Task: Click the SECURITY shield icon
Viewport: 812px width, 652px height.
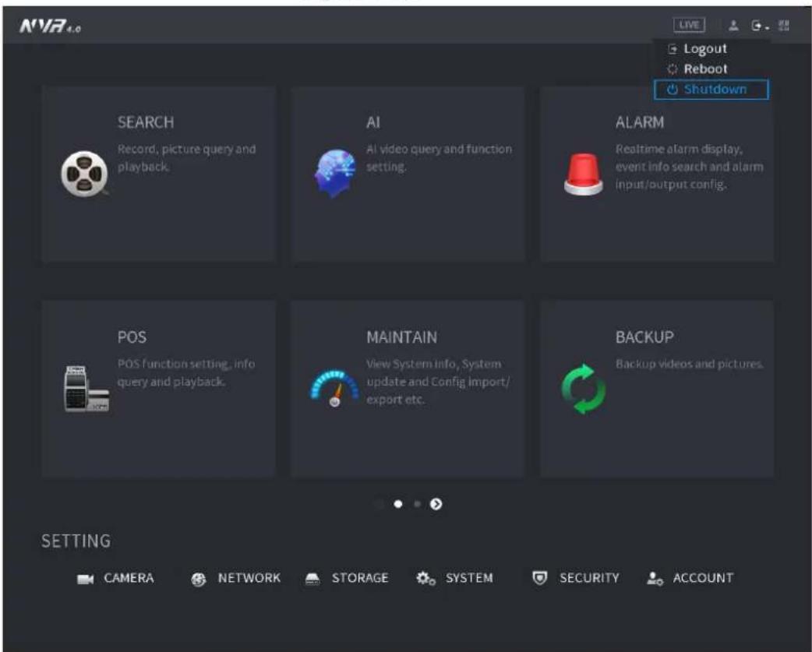Action: coord(539,578)
